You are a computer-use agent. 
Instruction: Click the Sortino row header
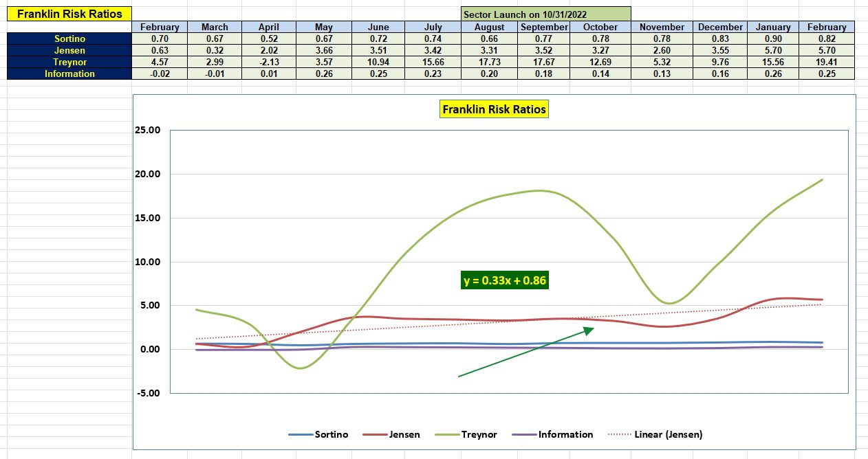[69, 38]
